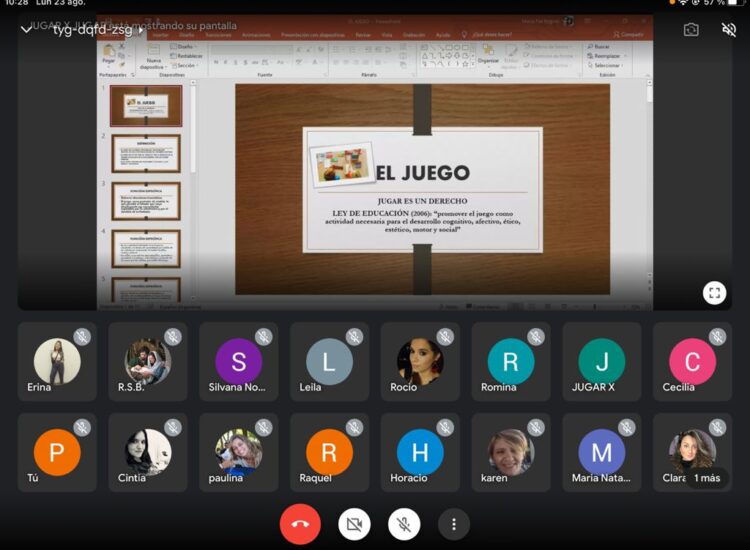Screen dimensions: 750x550
Task: Switch camera using top-right camera icon
Action: (x=691, y=30)
